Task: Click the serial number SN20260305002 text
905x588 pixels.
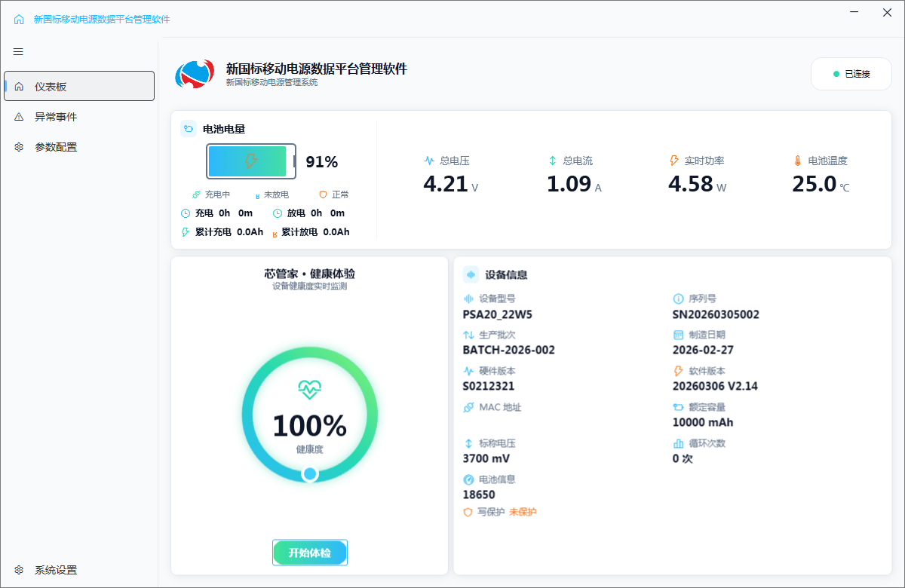Action: coord(716,314)
